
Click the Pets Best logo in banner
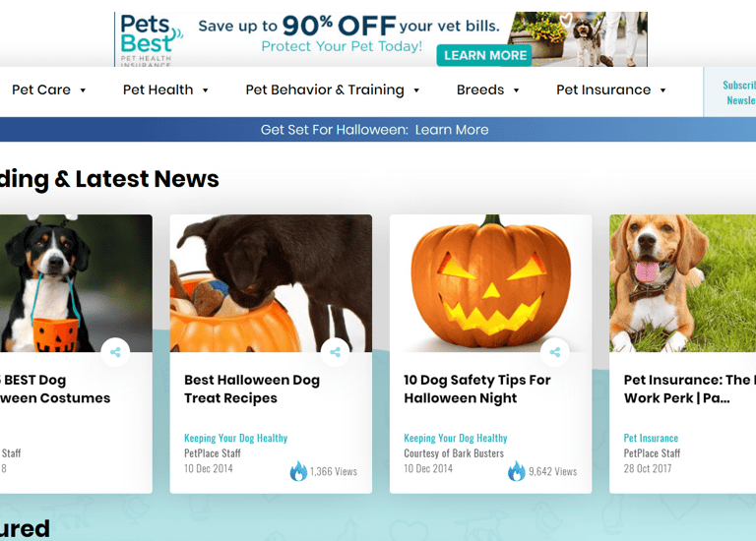pos(151,40)
